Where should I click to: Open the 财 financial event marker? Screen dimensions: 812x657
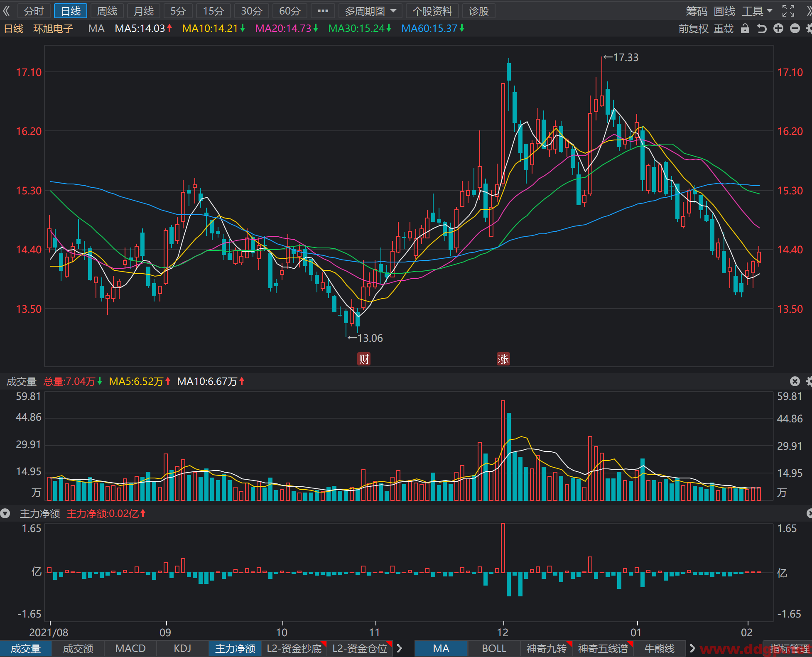pyautogui.click(x=364, y=359)
